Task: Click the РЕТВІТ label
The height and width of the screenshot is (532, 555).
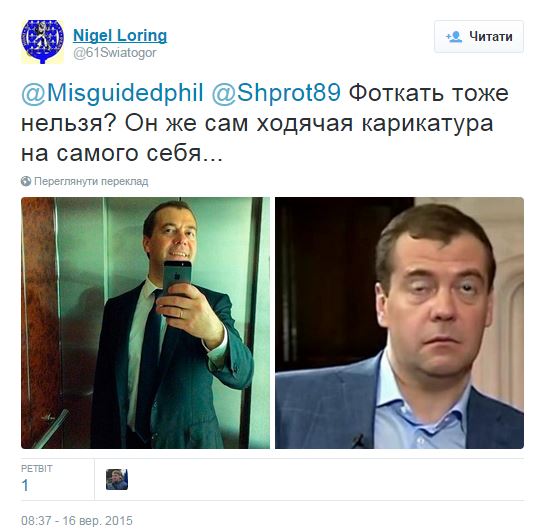Action: (x=36, y=469)
